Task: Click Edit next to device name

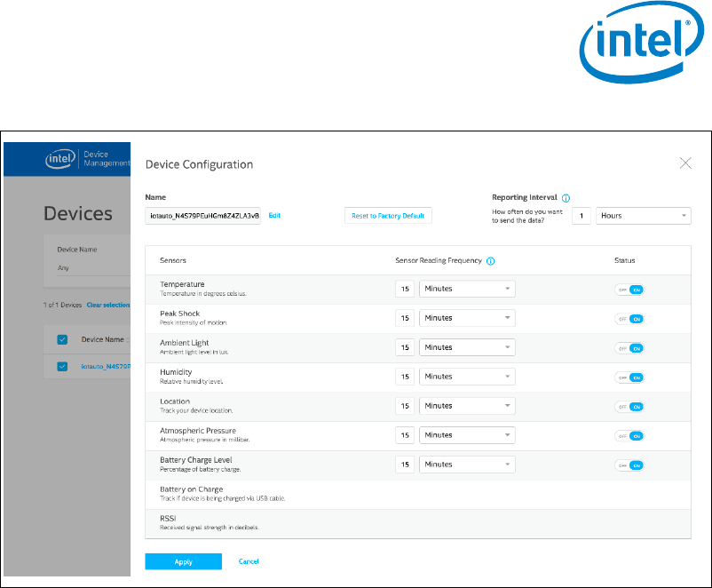Action: point(274,216)
